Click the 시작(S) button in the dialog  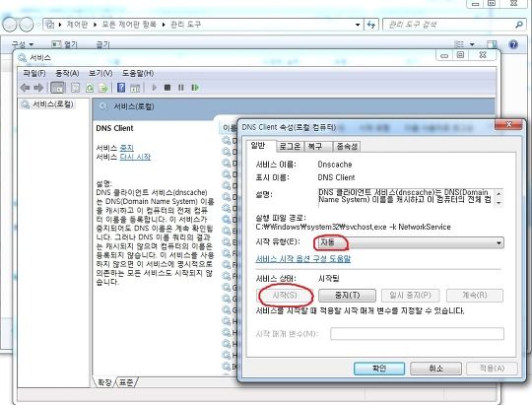click(285, 296)
